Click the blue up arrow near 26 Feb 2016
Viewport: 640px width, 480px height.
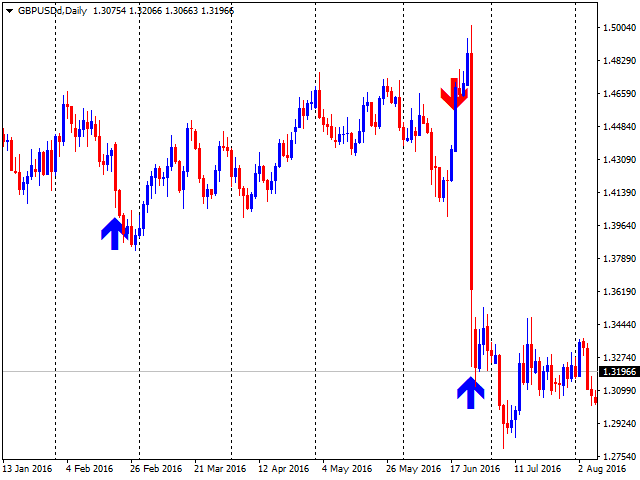[x=115, y=233]
